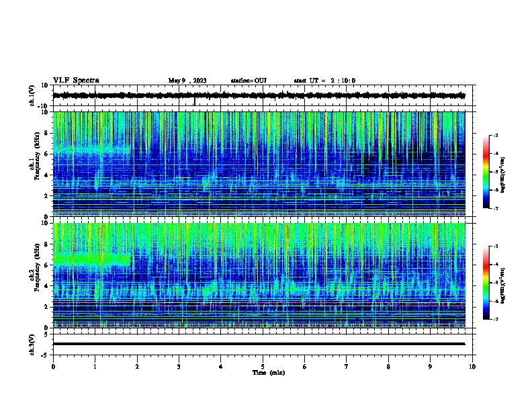Click the ch.1 voltage waveform trace

[x=259, y=95]
